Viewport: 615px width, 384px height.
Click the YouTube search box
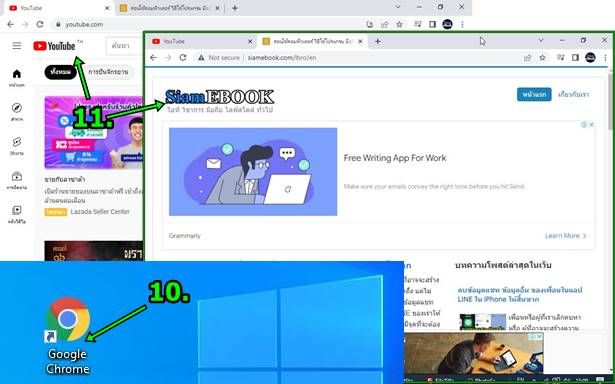124,46
